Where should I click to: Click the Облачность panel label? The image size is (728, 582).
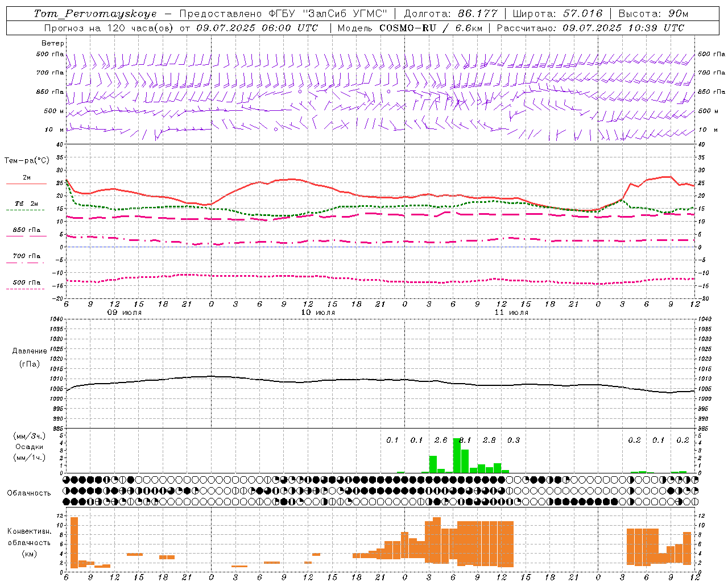(x=29, y=493)
